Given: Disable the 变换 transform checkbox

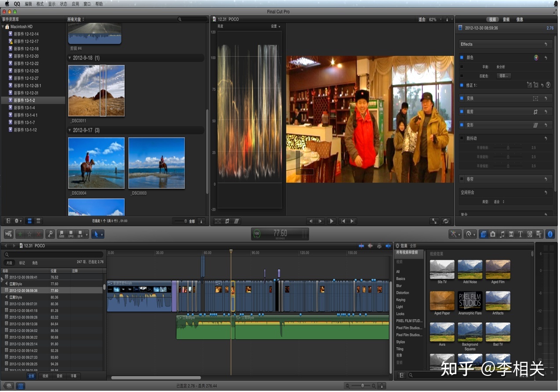Looking at the screenshot, I should coord(462,98).
